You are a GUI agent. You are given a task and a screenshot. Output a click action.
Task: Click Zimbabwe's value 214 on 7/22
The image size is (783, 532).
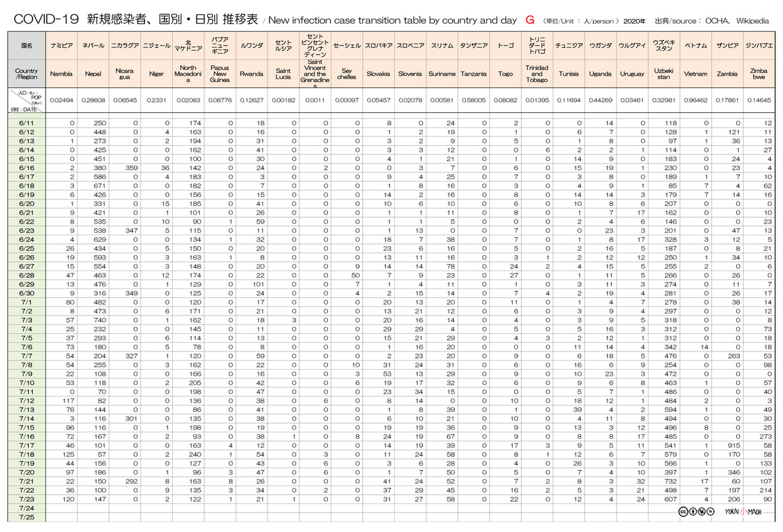point(767,490)
